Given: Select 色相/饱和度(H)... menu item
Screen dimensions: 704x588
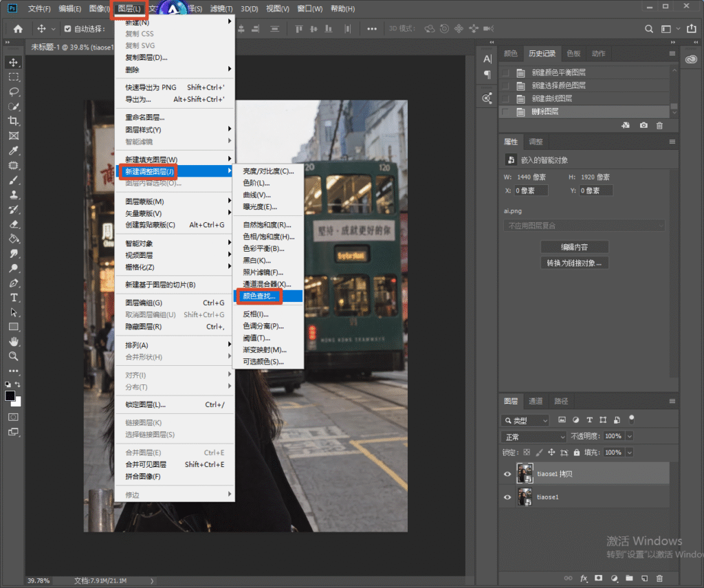Looking at the screenshot, I should [x=268, y=237].
